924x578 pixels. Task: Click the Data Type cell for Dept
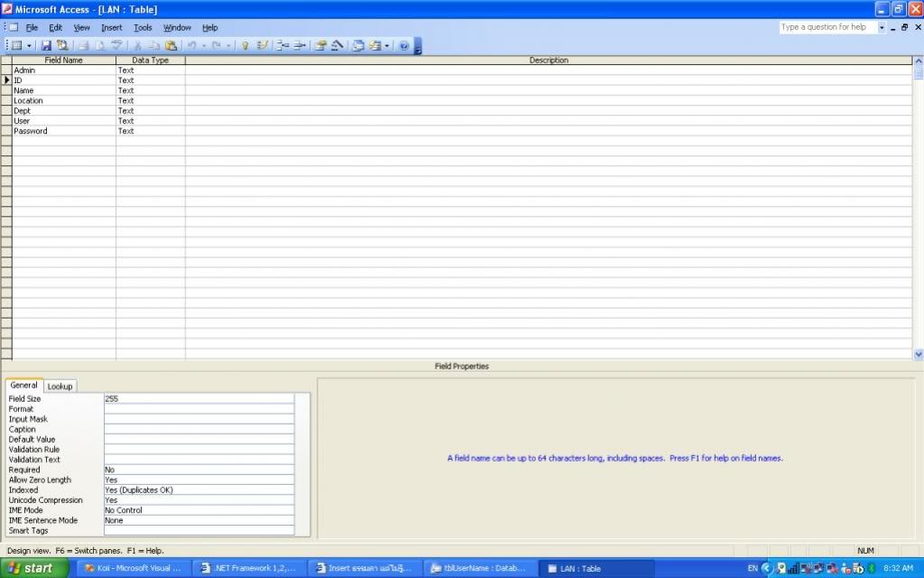tap(151, 111)
